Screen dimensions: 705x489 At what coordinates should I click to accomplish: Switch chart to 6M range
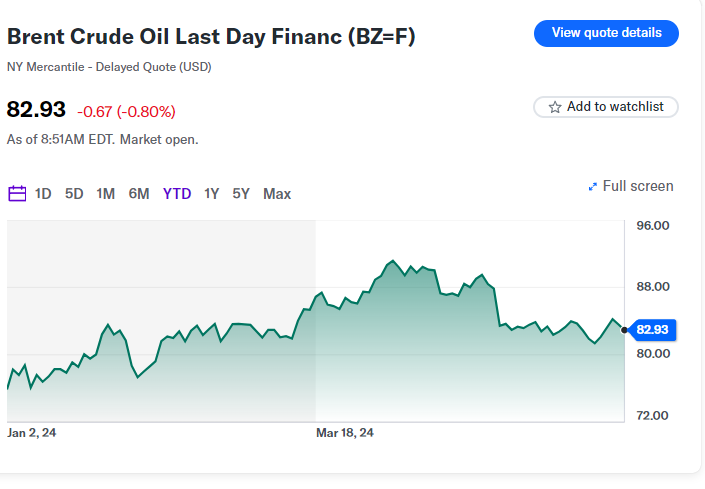(139, 194)
